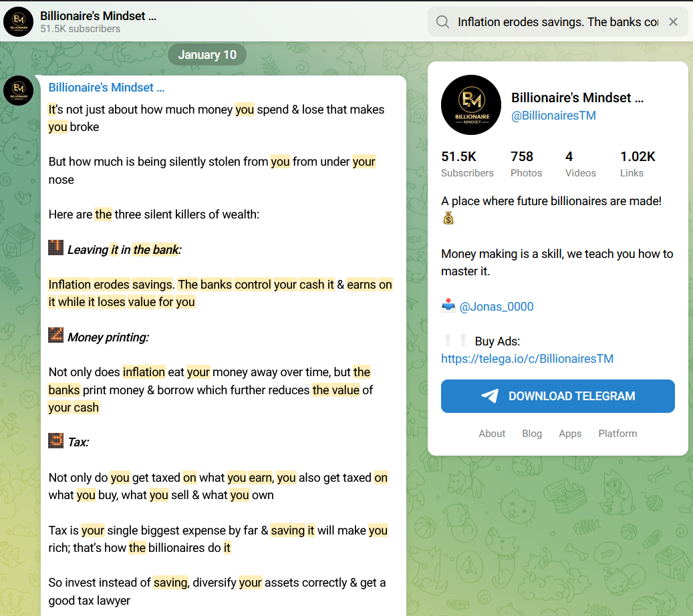693x616 pixels.
Task: Click sender name above the message
Action: pyautogui.click(x=106, y=88)
